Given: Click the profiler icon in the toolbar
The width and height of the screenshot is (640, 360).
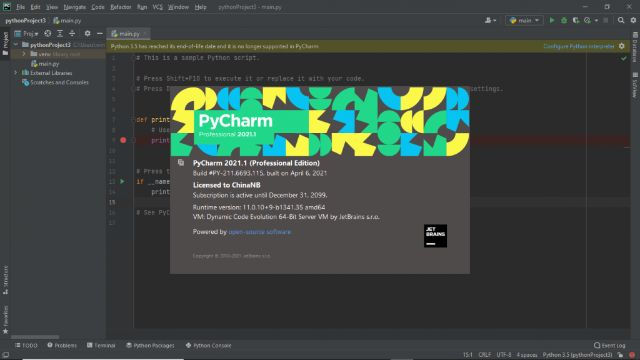Looking at the screenshot, I should [x=587, y=20].
